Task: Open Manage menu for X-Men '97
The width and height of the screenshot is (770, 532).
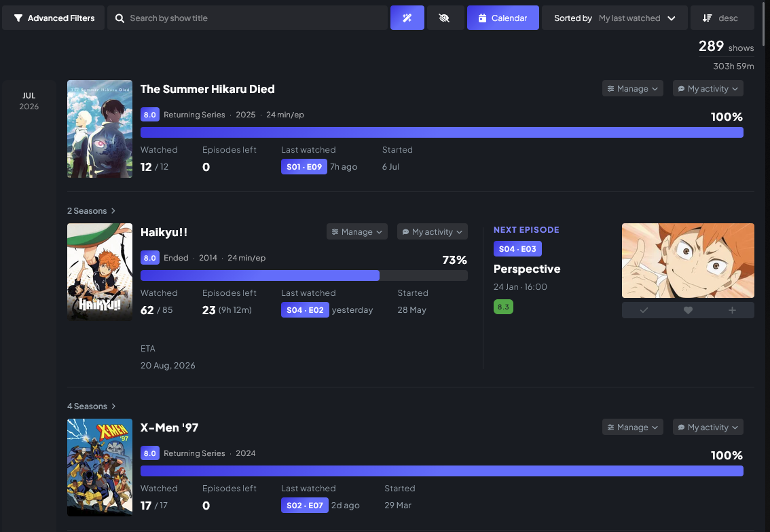Action: pos(633,427)
